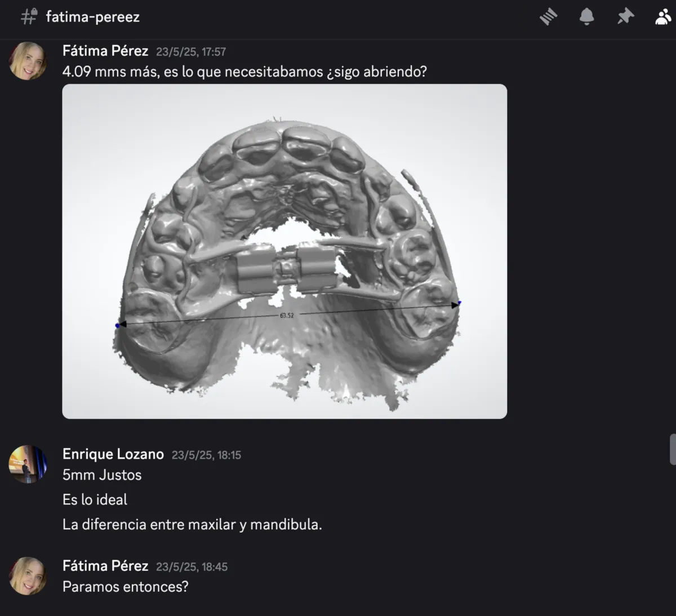Open Fátima Pérez's avatar on 17:57 message
The height and width of the screenshot is (616, 676).
coord(27,61)
